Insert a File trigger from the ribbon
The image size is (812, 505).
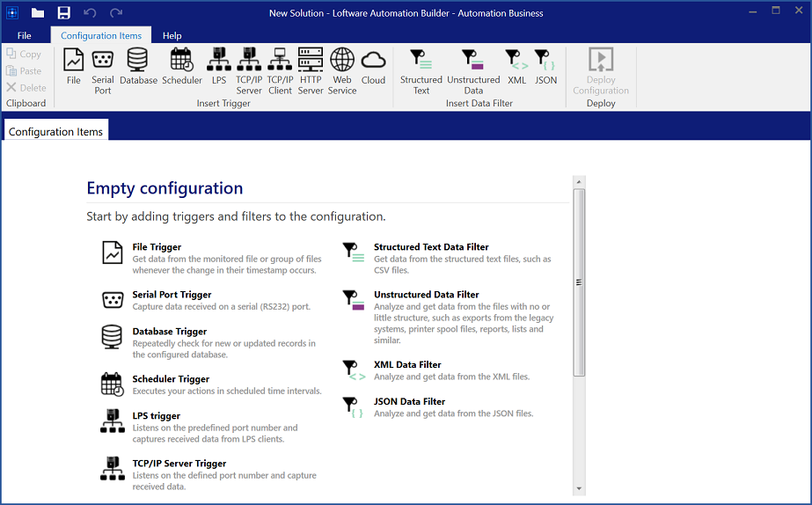tap(74, 68)
